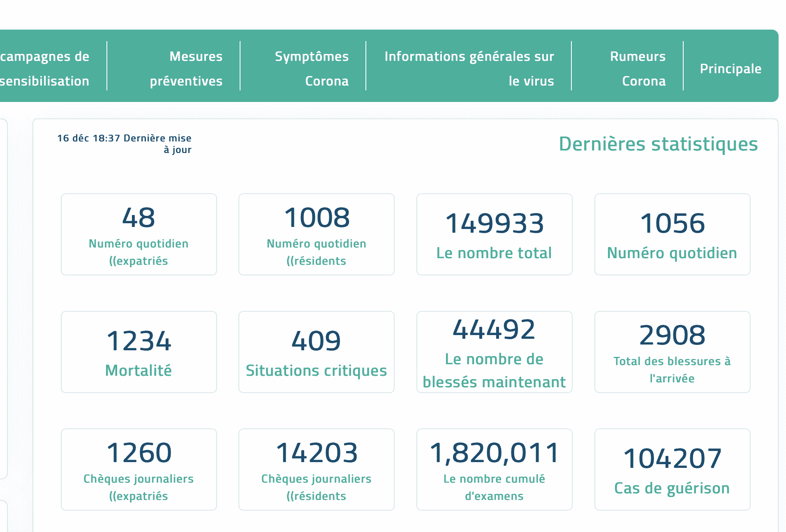Viewport: 786px width, 532px height.
Task: Select the 14203 Chèques journaliers résidents card
Action: tap(316, 470)
